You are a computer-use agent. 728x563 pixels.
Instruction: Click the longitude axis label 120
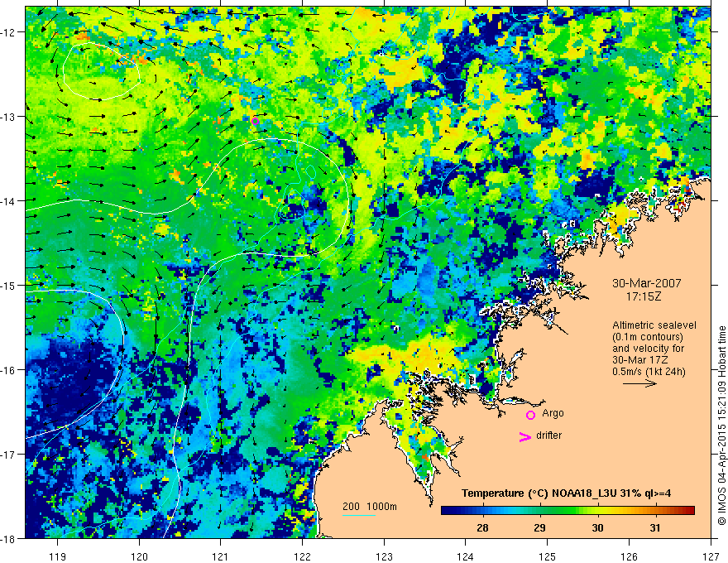click(139, 556)
